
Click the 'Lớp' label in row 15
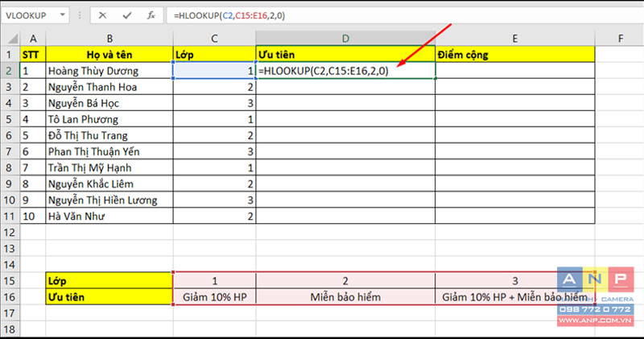coord(109,281)
